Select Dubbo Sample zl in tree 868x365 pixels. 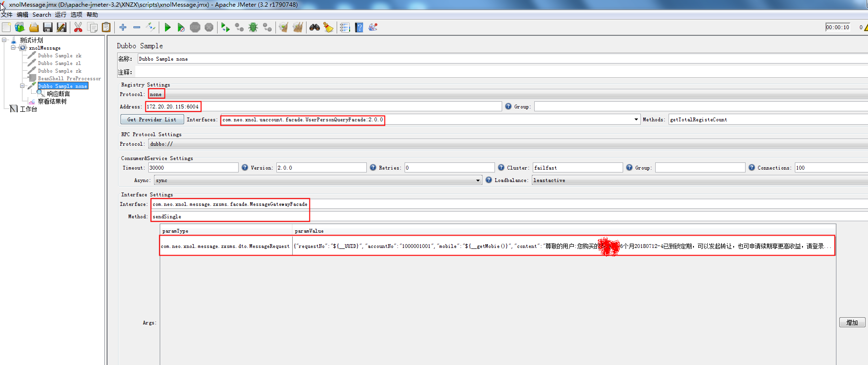pos(59,63)
